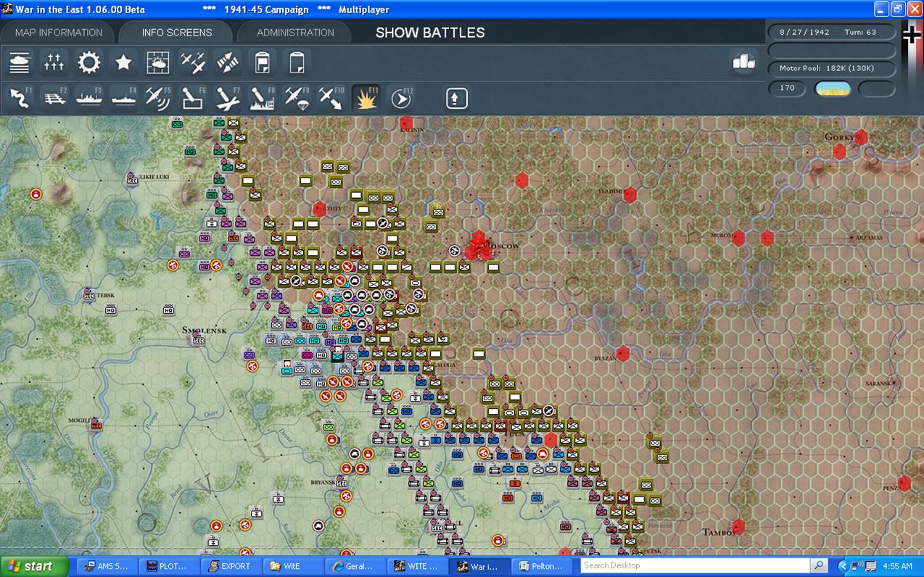
Task: Switch to MAP INFORMATION tab
Action: tap(59, 33)
